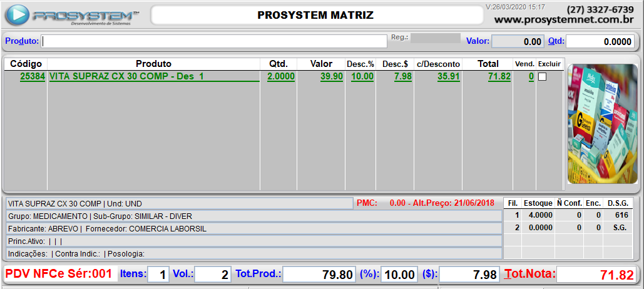
Task: Click the Grupo: MEDICAMENTO info line
Action: 253,216
